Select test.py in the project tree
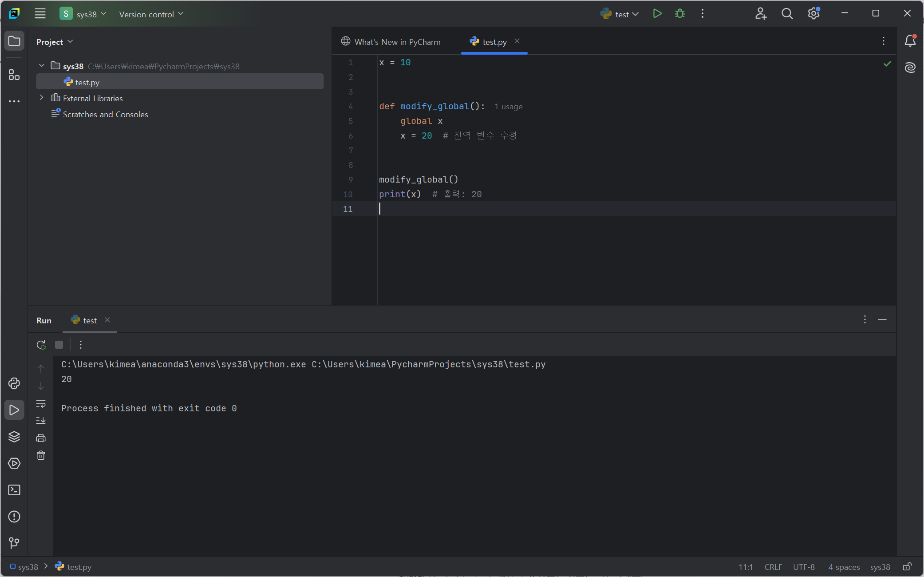Image resolution: width=924 pixels, height=577 pixels. (87, 82)
